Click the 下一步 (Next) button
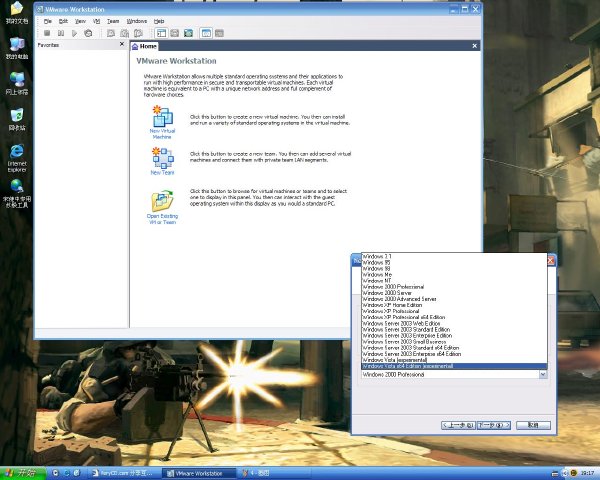 coord(494,425)
